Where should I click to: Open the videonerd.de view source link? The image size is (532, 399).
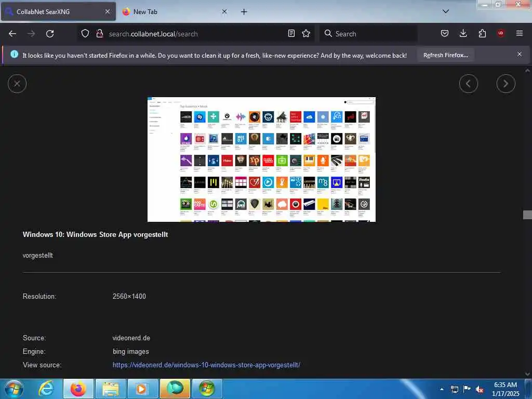pos(206,365)
